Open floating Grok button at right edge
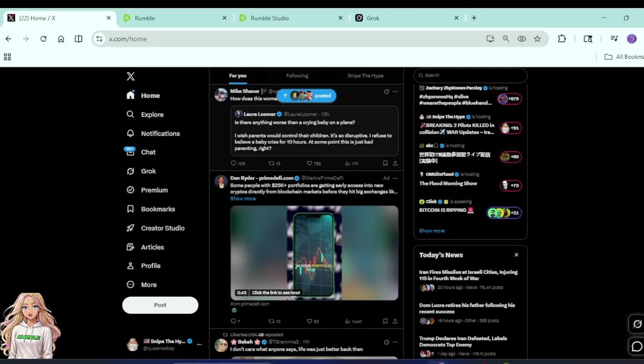Viewport: 644px width, 364px height. (637, 324)
